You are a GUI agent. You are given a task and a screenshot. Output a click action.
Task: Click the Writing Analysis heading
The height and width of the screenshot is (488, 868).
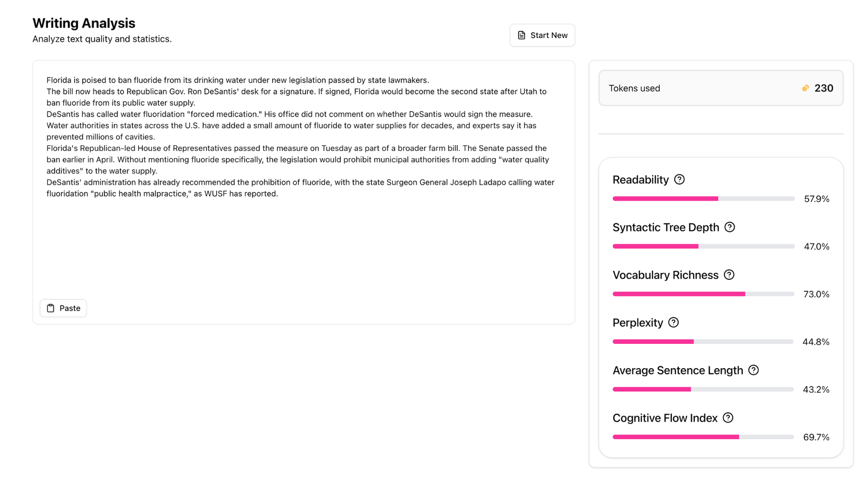click(84, 23)
